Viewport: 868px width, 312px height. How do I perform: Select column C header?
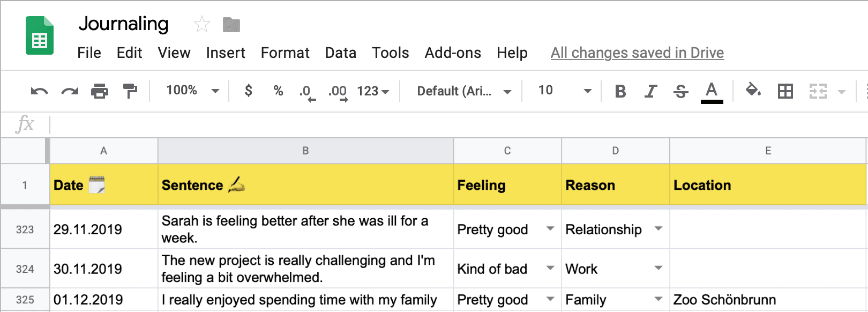(x=507, y=151)
